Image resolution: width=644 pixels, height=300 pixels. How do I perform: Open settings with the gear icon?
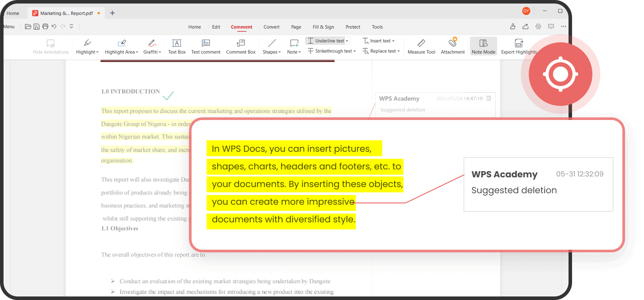(x=538, y=26)
